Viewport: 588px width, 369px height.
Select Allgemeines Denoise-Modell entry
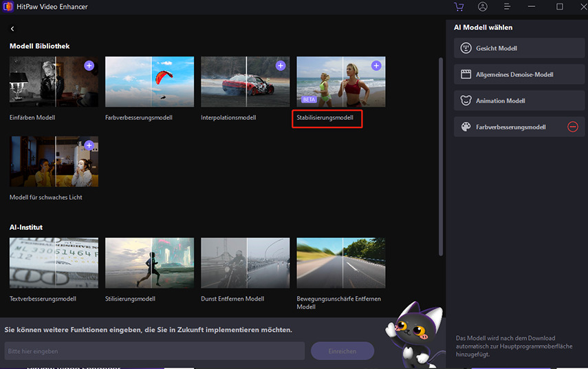[x=519, y=74]
